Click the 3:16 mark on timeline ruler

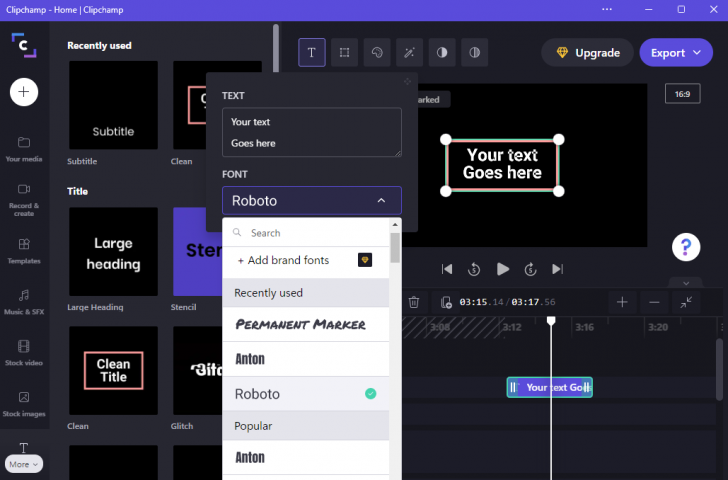point(585,327)
